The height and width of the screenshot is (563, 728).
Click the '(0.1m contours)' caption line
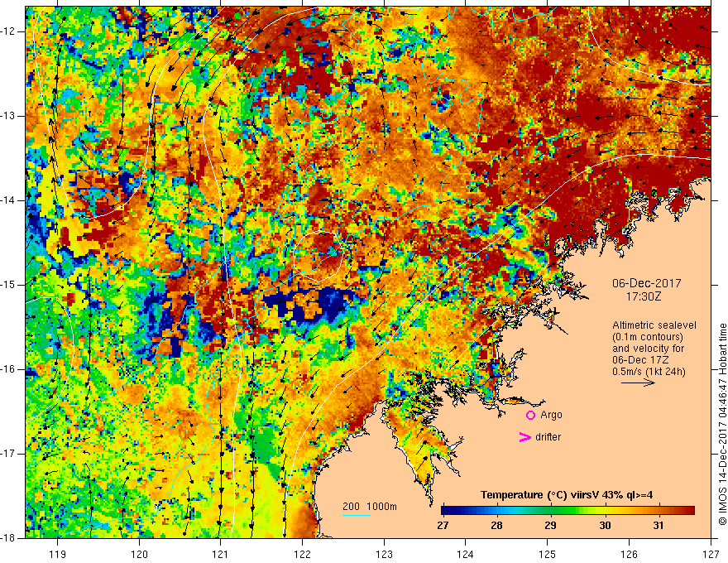point(648,337)
